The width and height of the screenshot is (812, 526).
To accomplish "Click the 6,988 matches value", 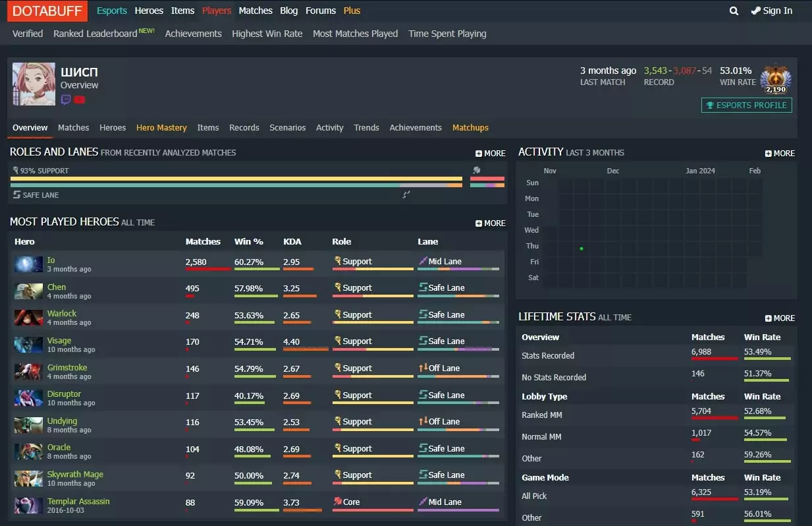I will click(x=701, y=352).
